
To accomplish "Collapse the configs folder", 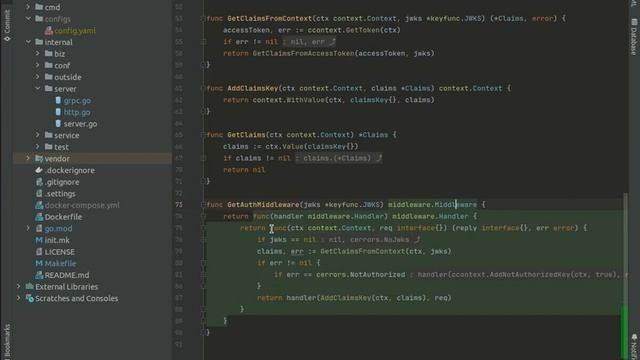I will click(28, 19).
